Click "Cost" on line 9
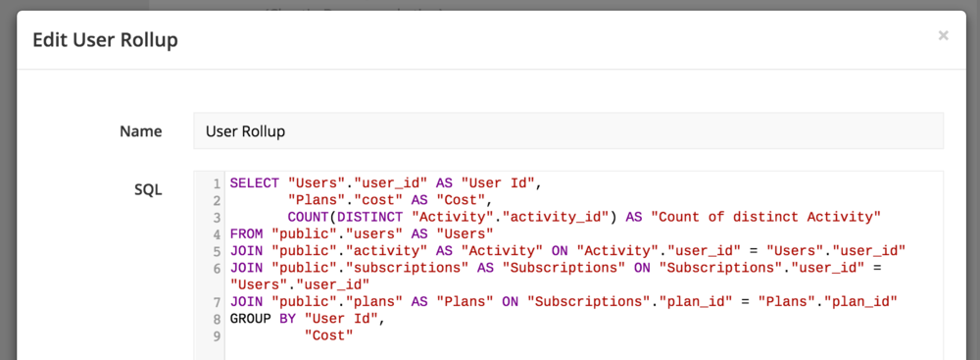Viewport: 980px width, 360px height. click(x=328, y=335)
